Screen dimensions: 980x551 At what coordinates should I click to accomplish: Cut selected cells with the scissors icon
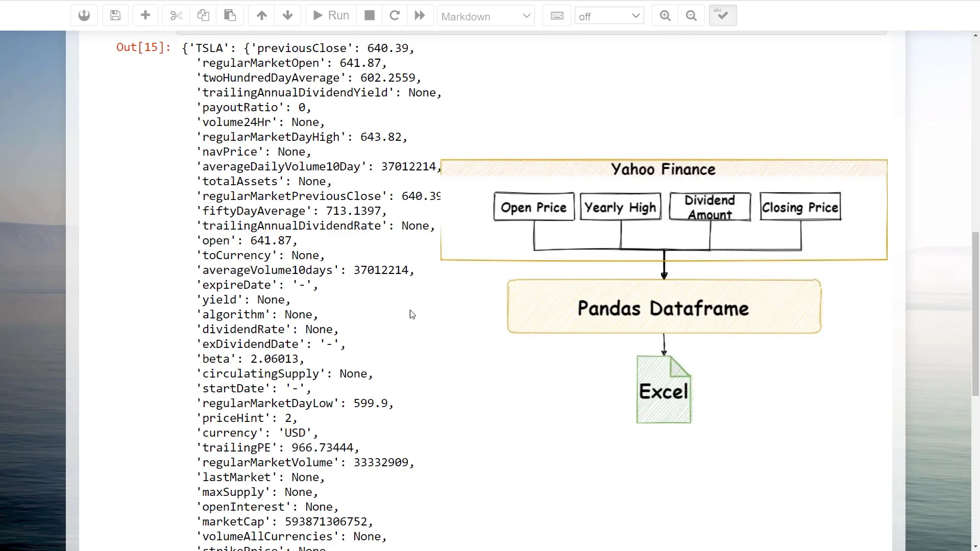point(176,15)
